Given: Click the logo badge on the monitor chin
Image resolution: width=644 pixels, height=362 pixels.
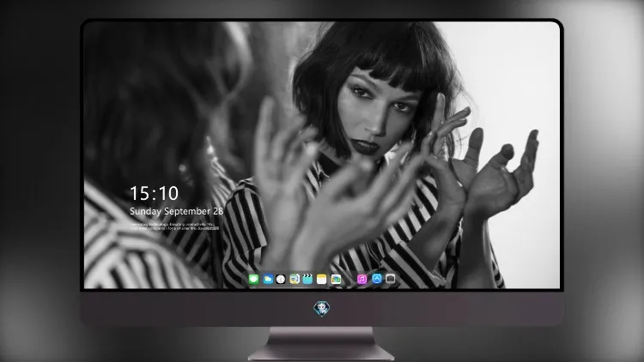Looking at the screenshot, I should coord(322,309).
